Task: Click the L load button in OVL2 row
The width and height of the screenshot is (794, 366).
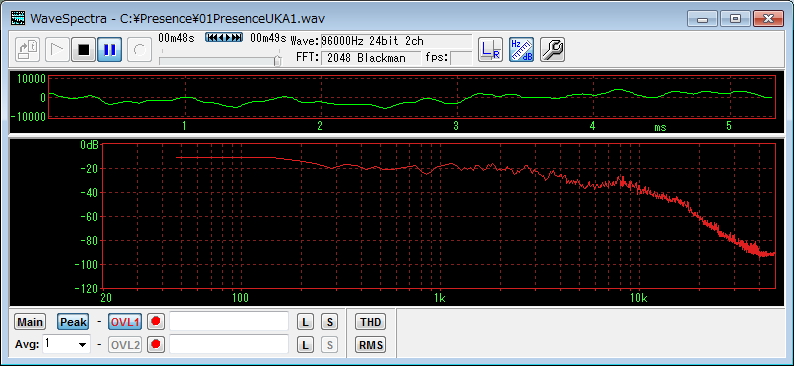Action: click(x=305, y=345)
